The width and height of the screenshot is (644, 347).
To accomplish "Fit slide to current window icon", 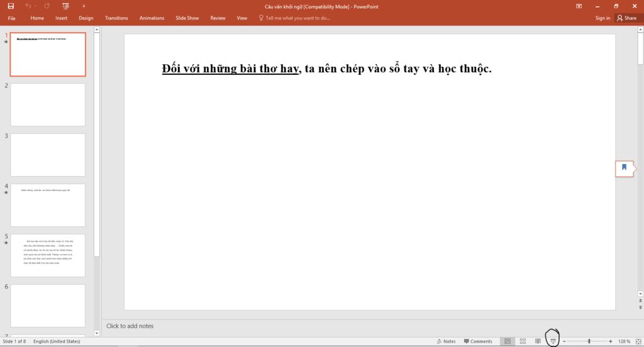I will coord(638,341).
